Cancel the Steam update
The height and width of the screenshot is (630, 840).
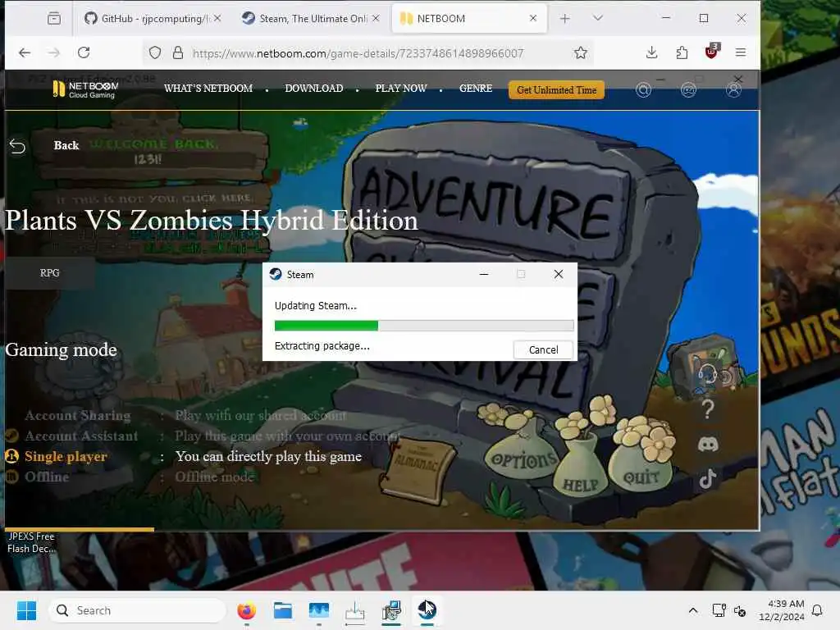pos(543,349)
